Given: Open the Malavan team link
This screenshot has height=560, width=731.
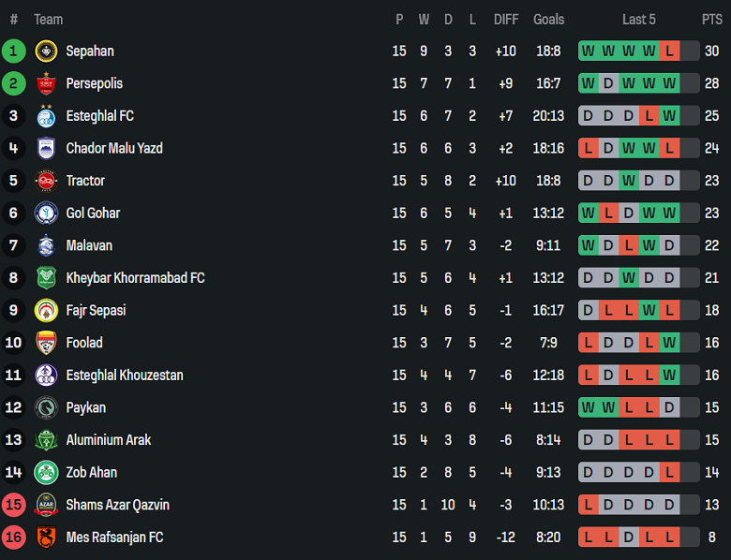Looking at the screenshot, I should [x=89, y=245].
